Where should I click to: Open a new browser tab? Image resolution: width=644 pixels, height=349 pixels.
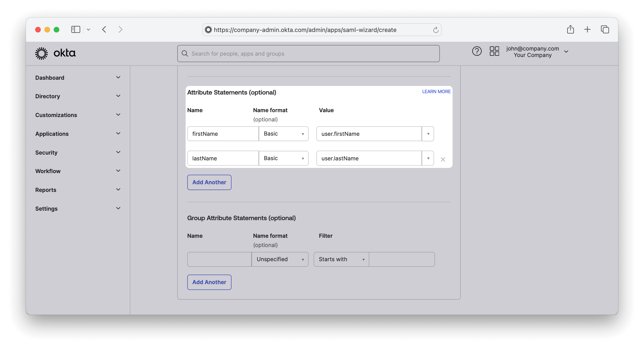pyautogui.click(x=587, y=29)
